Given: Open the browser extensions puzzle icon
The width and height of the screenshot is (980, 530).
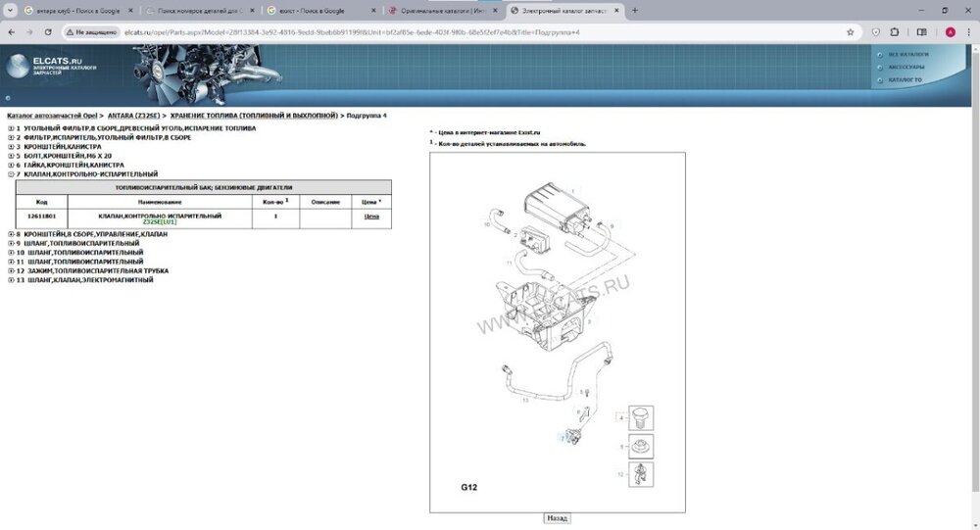Looking at the screenshot, I should (x=895, y=31).
